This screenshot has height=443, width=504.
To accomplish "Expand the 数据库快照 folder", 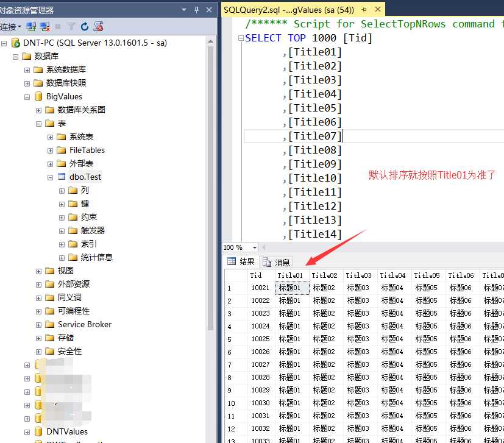I will pos(27,83).
